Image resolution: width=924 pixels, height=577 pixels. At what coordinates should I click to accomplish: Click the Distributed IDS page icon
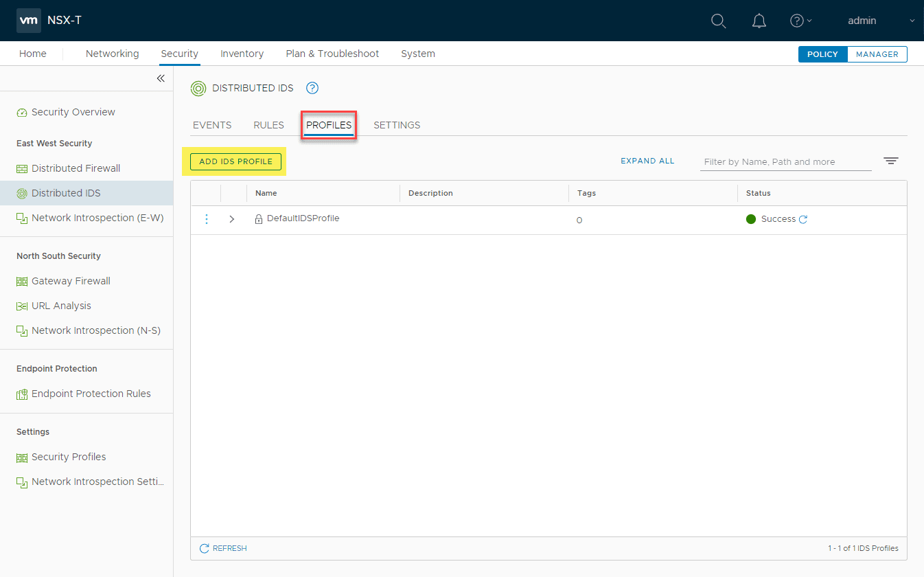coord(198,88)
